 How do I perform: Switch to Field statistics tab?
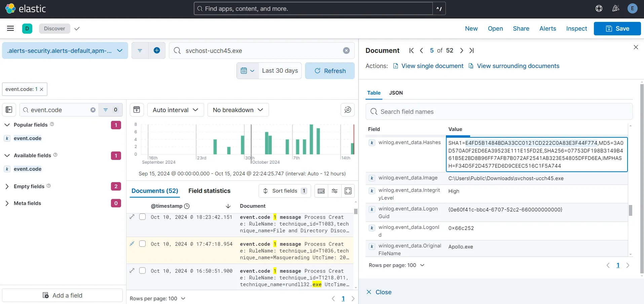(209, 191)
